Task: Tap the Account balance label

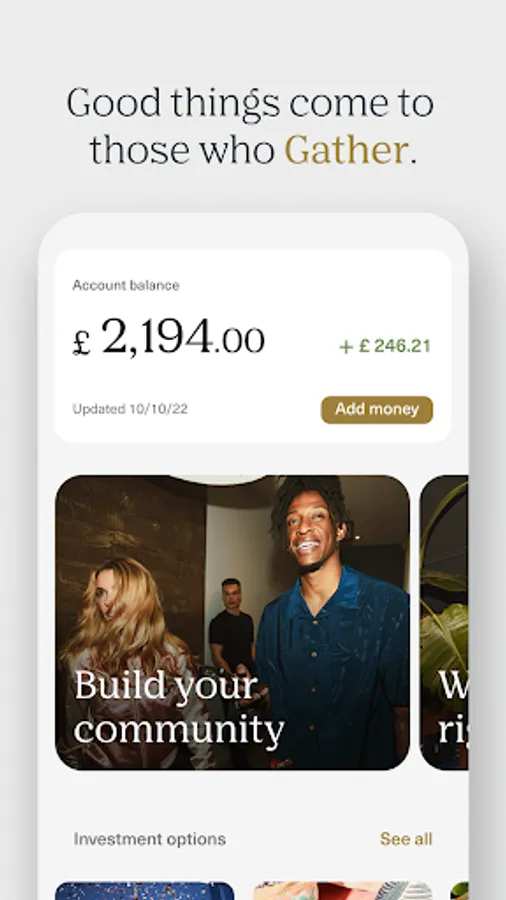Action: point(126,285)
